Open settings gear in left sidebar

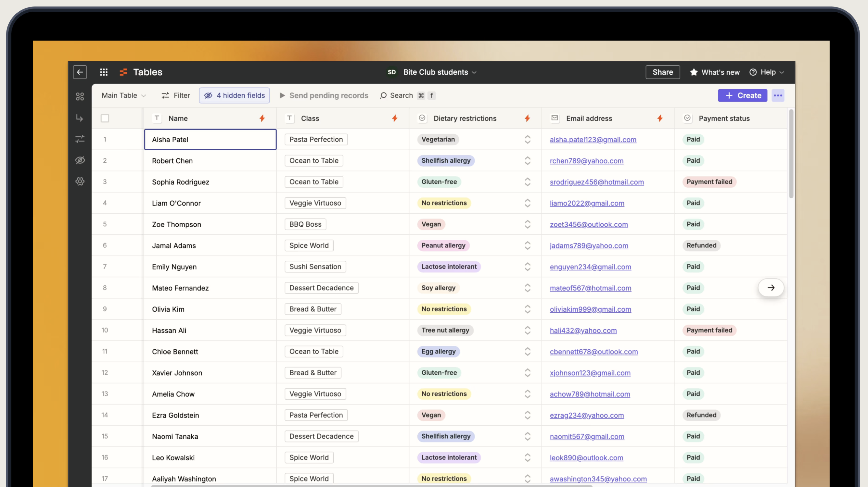pyautogui.click(x=80, y=181)
